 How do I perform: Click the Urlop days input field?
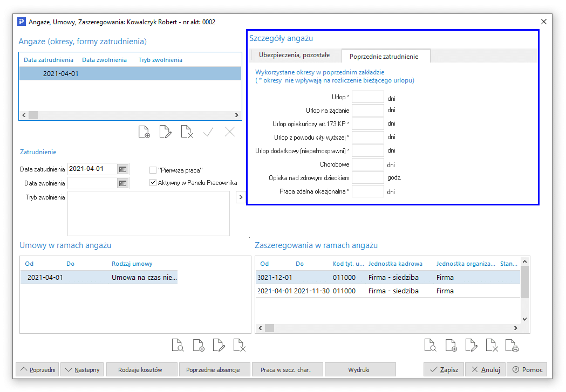(x=368, y=97)
